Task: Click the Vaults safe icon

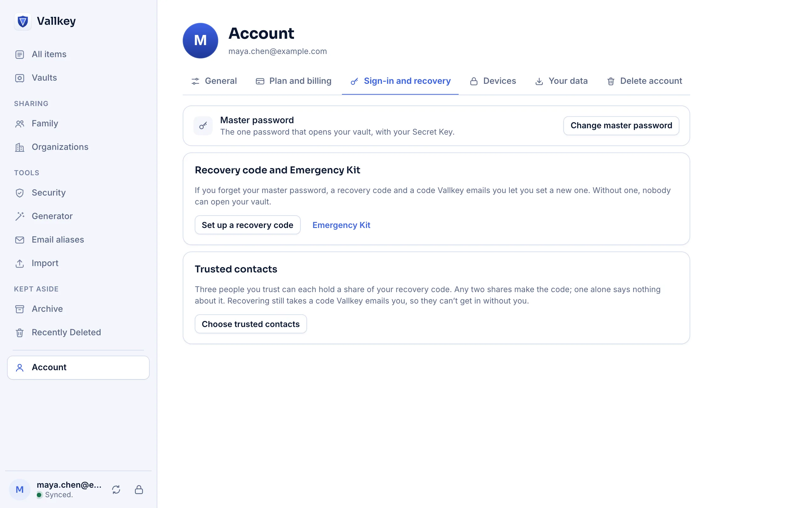Action: click(x=20, y=78)
